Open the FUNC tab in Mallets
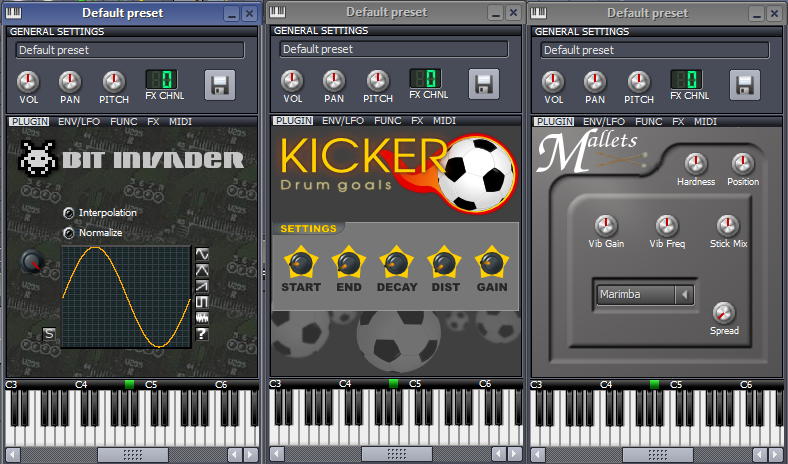 (x=649, y=122)
